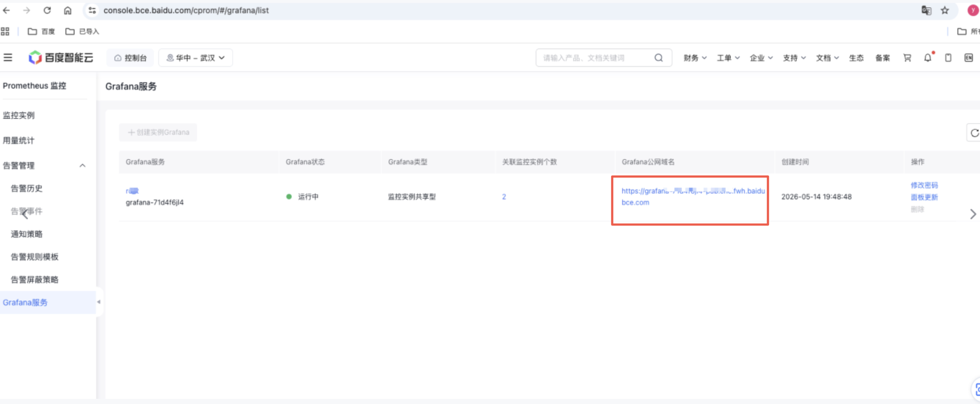This screenshot has width=980, height=404.
Task: Open the 已导入 bookmarks folder
Action: coord(82,31)
